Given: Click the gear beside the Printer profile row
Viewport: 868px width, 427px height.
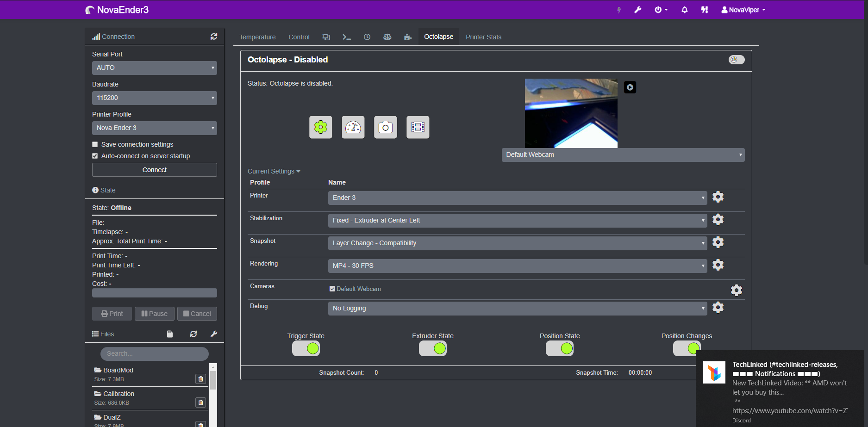Looking at the screenshot, I should point(718,197).
